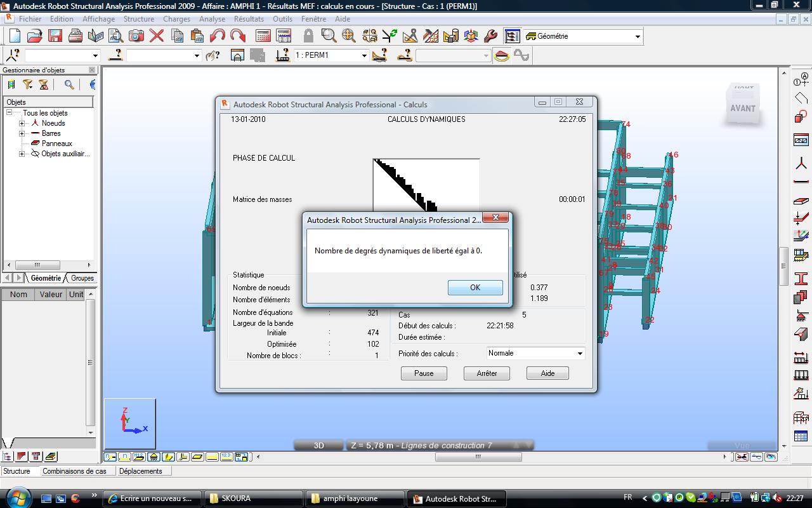Viewport: 812px width, 508px height.
Task: Click the bar selection question-mark icon
Action: point(115,55)
